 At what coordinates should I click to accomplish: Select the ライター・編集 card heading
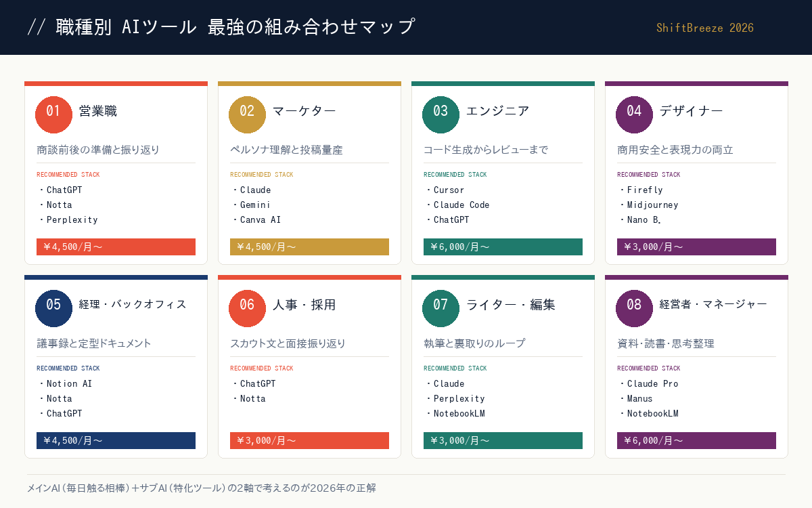510,305
